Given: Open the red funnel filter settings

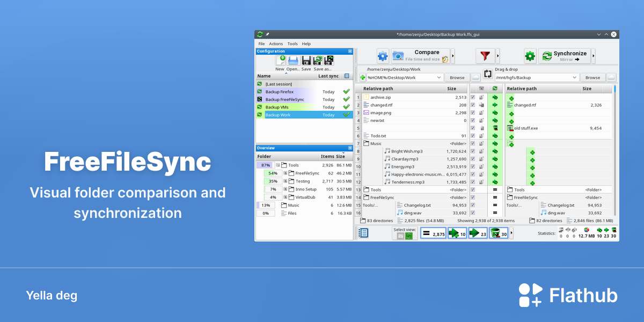Looking at the screenshot, I should (x=485, y=56).
